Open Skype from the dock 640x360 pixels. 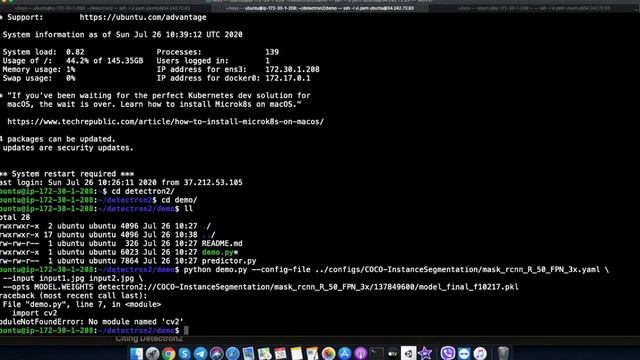(x=184, y=353)
